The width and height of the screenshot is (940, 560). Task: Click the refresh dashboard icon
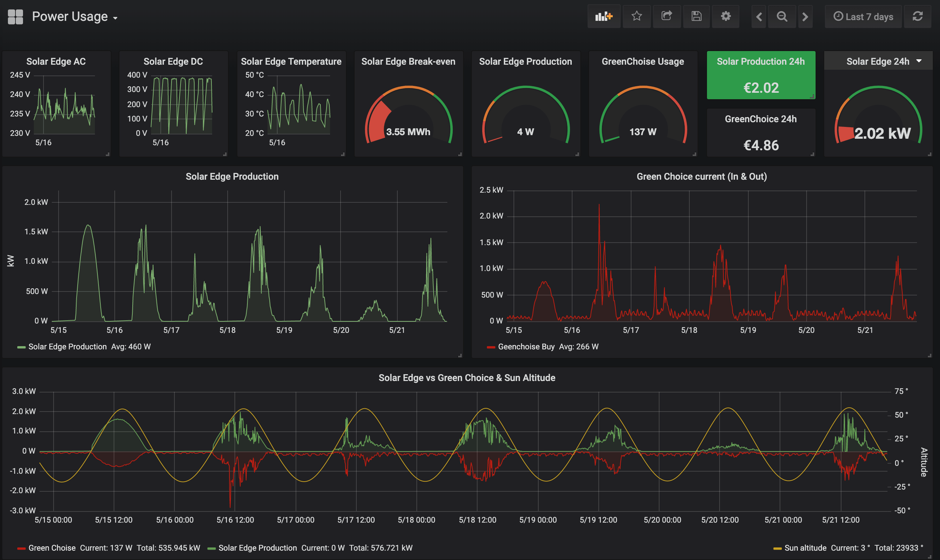(918, 17)
